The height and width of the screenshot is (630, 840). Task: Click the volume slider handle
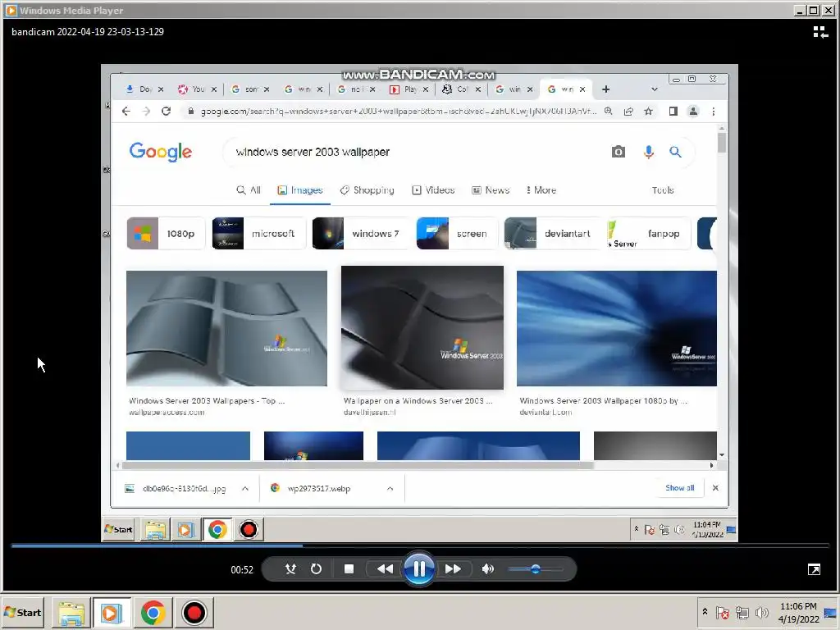535,569
